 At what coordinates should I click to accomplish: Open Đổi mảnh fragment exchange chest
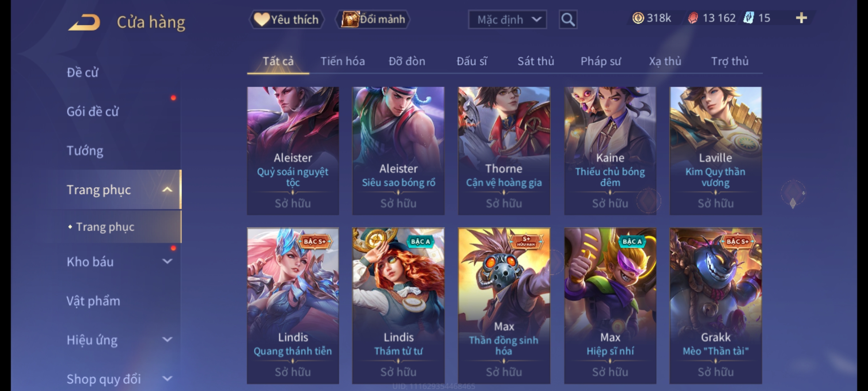point(373,20)
